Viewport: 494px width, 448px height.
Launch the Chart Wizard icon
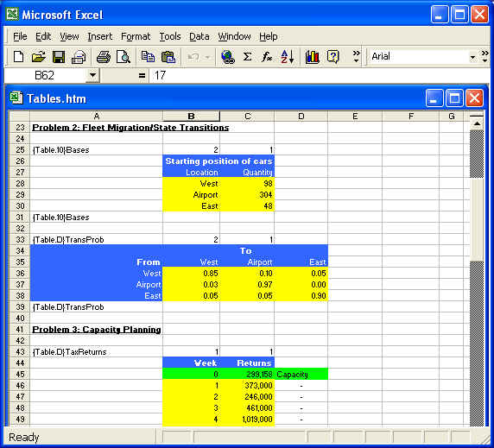pos(313,57)
